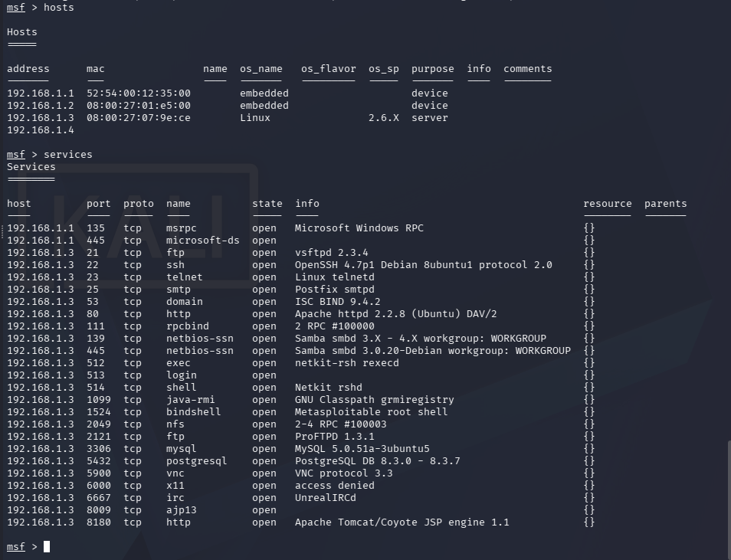The width and height of the screenshot is (731, 560).
Task: Click MAC address 08:00:27:07:9e:ce
Action: point(139,117)
